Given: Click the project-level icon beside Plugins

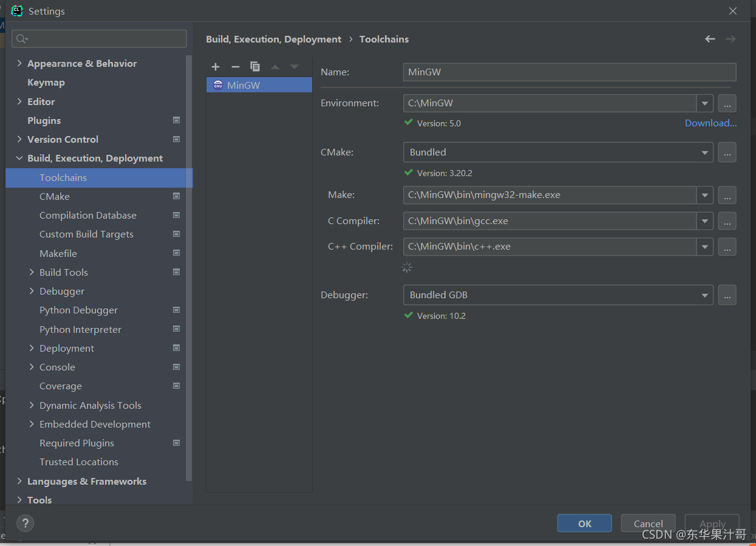Looking at the screenshot, I should pyautogui.click(x=176, y=120).
